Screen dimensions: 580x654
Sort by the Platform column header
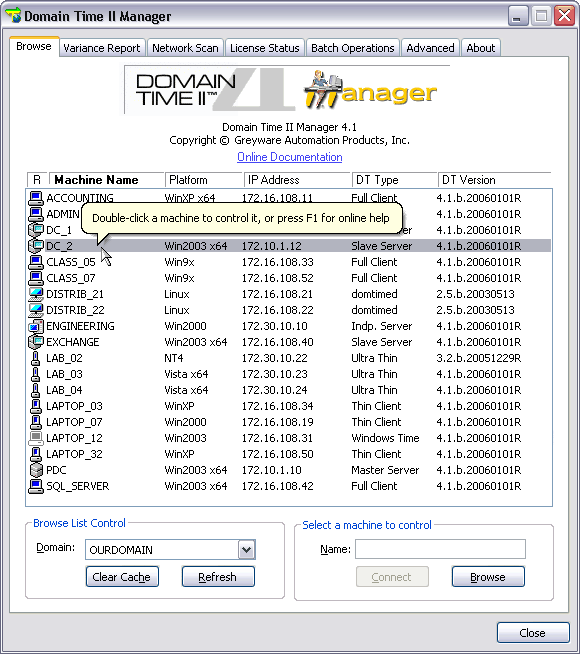(203, 180)
